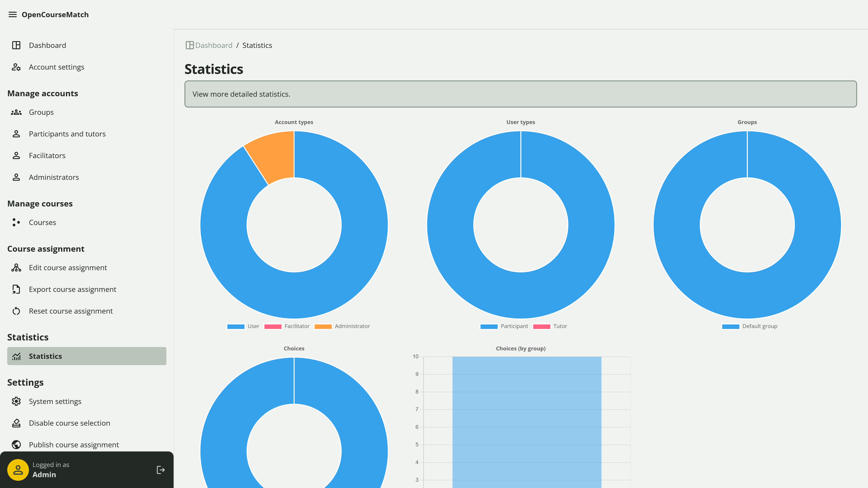Screen dimensions: 868x488
Task: Click the Course assignment section heading
Action: pos(46,249)
